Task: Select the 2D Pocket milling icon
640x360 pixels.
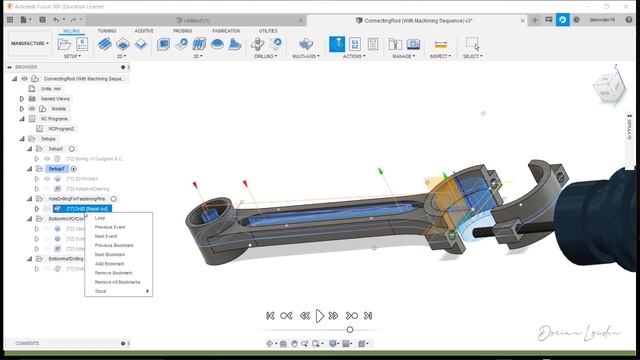Action: click(123, 44)
